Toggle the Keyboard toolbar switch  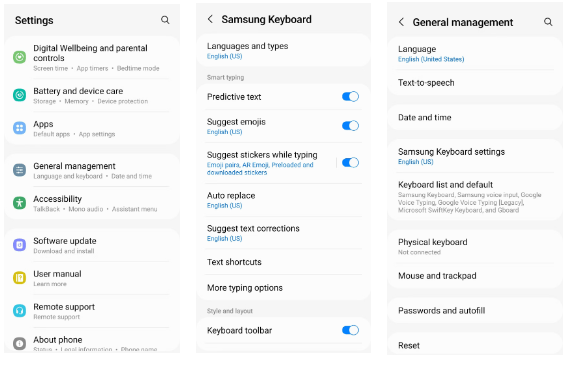click(350, 330)
